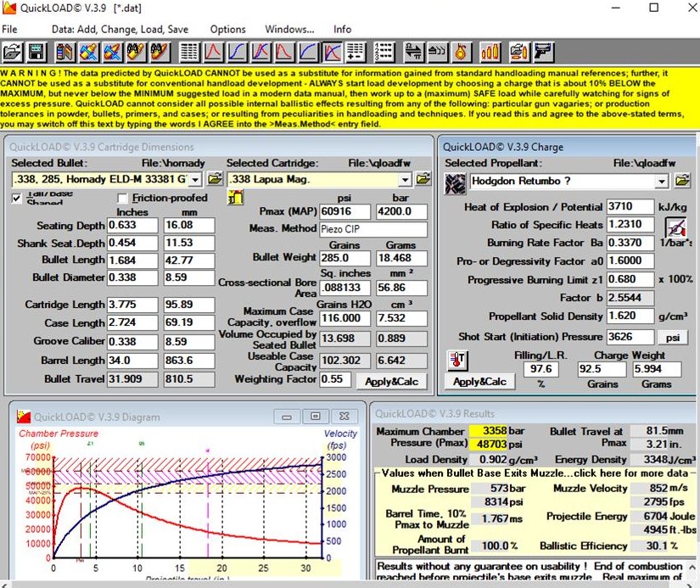Click the opposing arrows conversion icon

click(413, 53)
